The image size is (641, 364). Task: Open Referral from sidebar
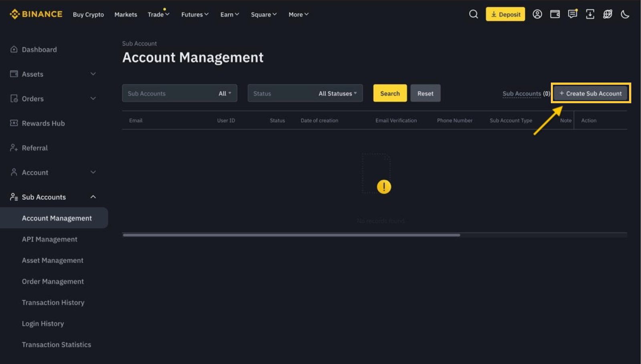[35, 148]
